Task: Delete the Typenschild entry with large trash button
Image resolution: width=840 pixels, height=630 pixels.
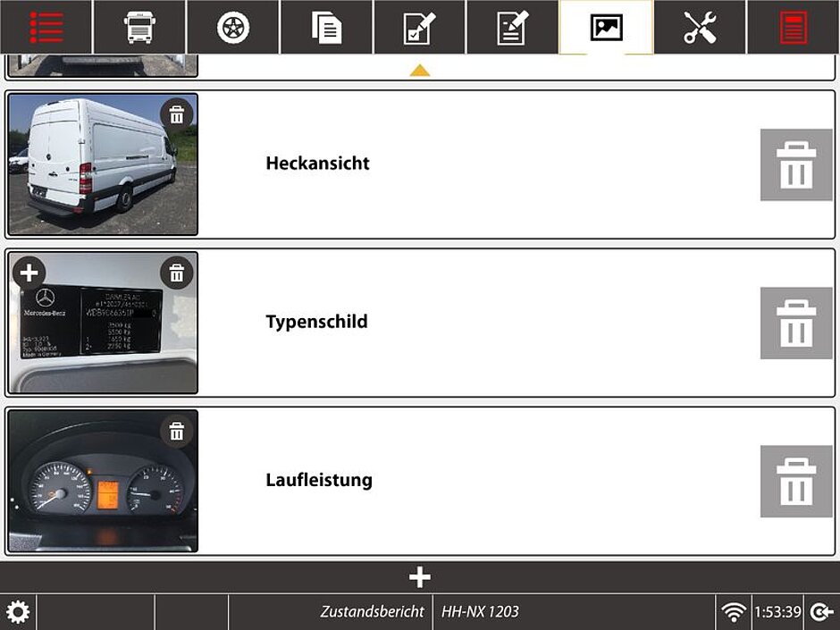Action: (x=795, y=323)
